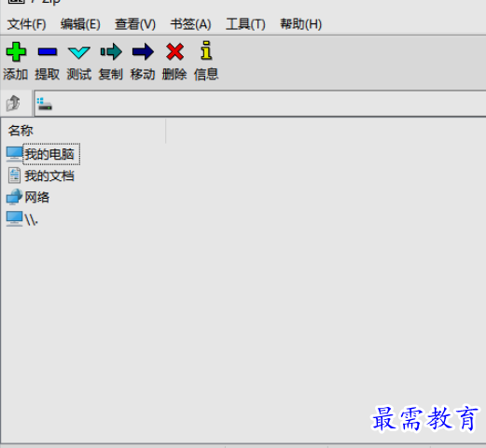Click the 复制 (Copy) arrow icon
The image size is (486, 448).
111,51
